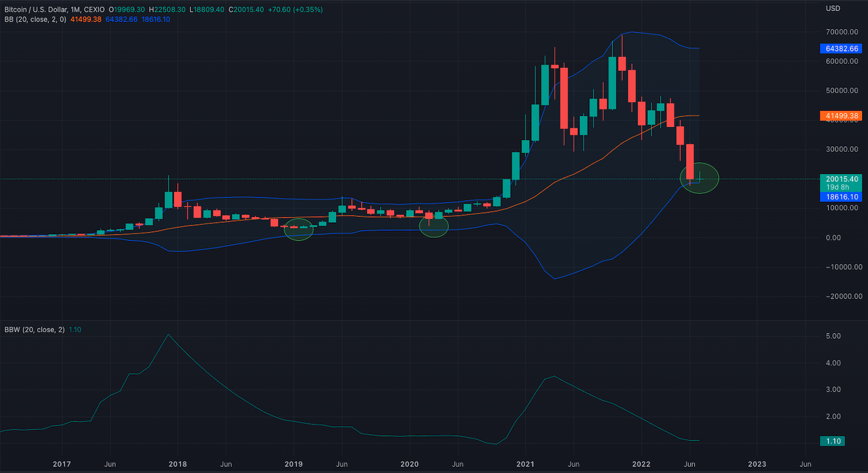Select the green ellipse drawing near 2020

click(433, 225)
